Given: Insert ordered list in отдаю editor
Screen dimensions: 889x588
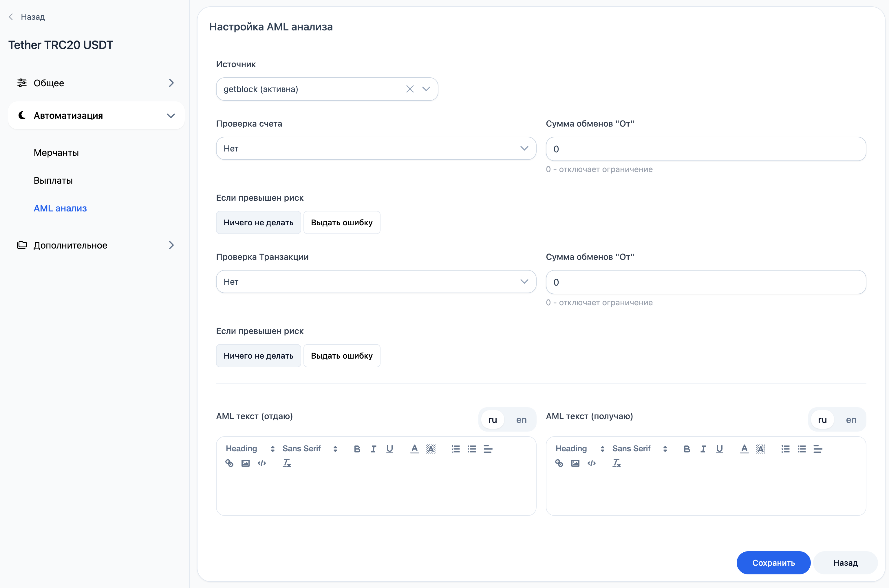Looking at the screenshot, I should [456, 449].
